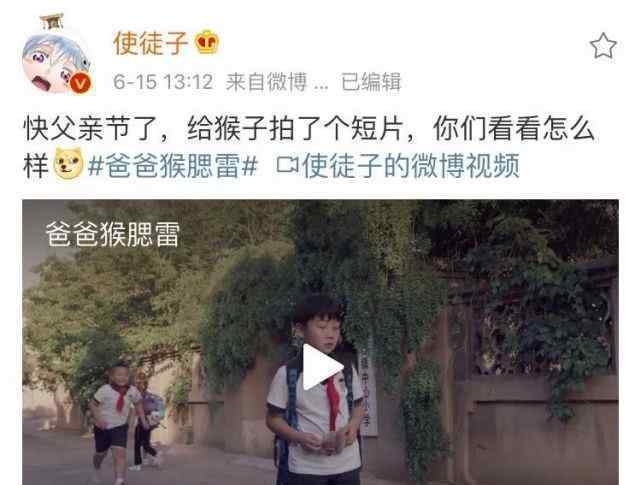Viewport: 641px width, 485px height.
Task: Click the video title 爸爸猴腮雷 overlay
Action: (x=113, y=234)
